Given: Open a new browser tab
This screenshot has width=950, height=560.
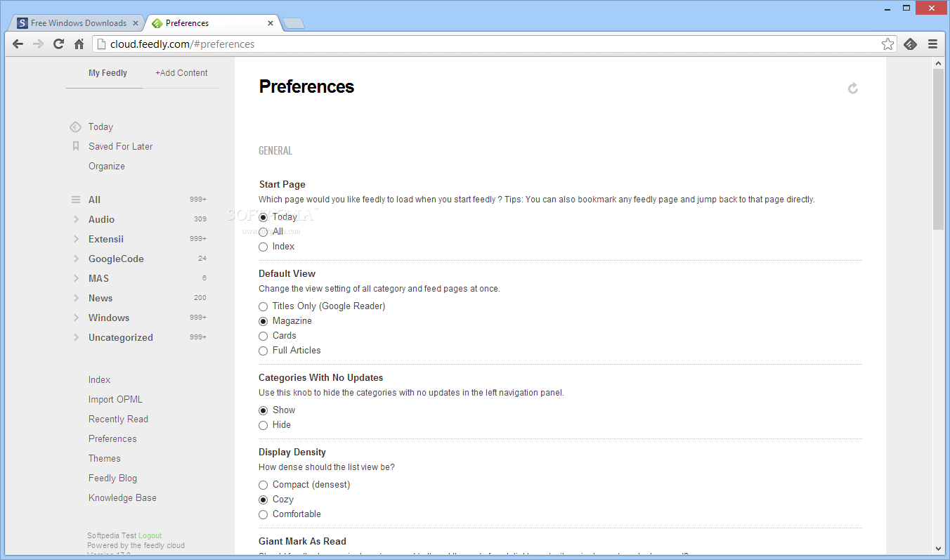Looking at the screenshot, I should [293, 23].
